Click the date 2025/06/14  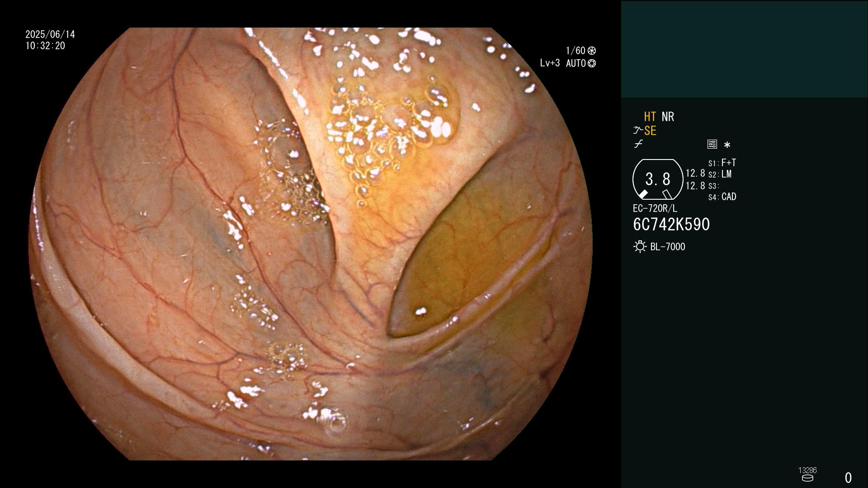tap(50, 34)
